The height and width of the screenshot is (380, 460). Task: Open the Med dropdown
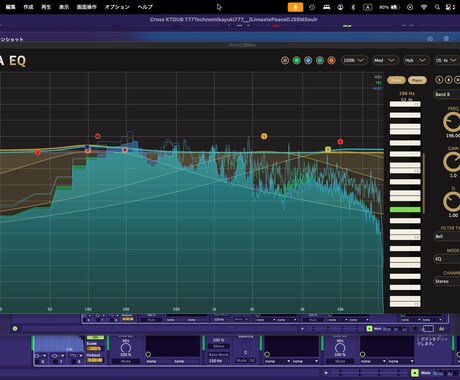pos(384,60)
